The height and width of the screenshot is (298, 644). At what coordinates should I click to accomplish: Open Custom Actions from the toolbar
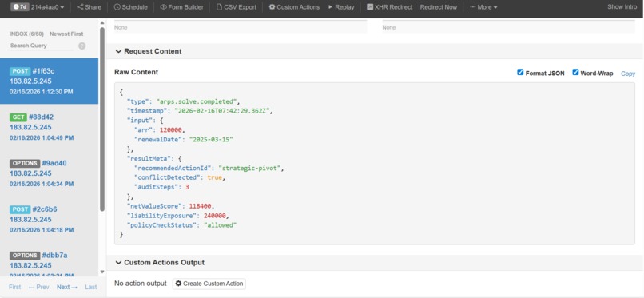point(294,7)
